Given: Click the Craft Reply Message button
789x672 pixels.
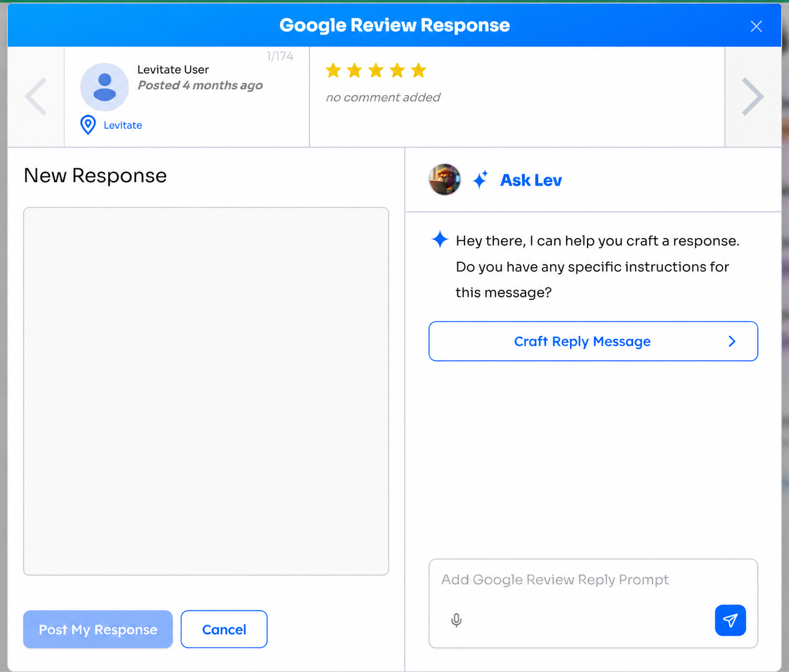Looking at the screenshot, I should (x=593, y=341).
